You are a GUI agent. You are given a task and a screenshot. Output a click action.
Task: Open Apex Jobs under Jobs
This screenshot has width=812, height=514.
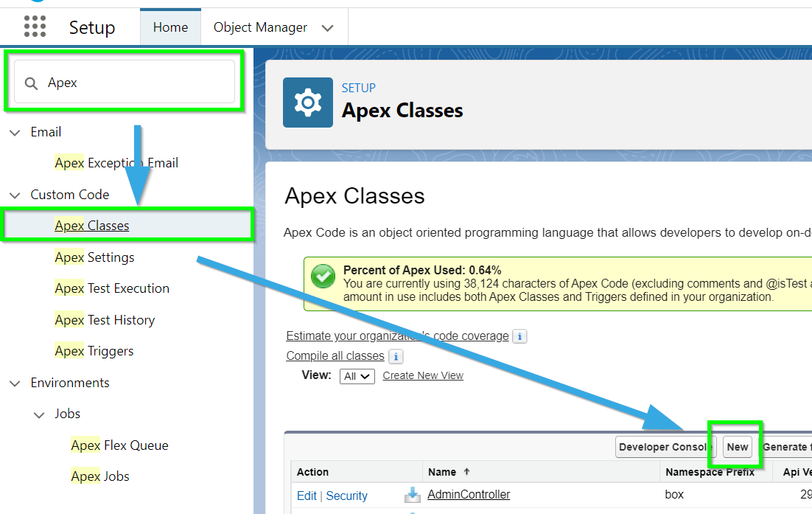pyautogui.click(x=100, y=476)
